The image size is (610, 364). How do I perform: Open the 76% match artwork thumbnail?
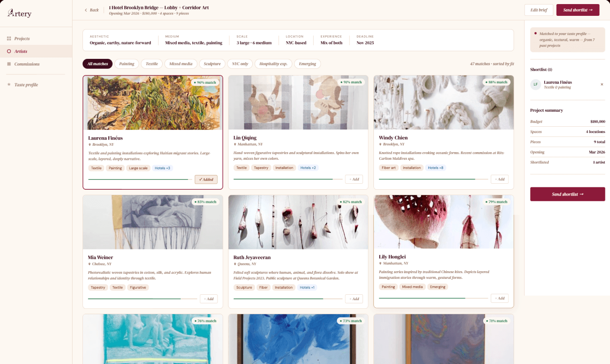click(153, 339)
